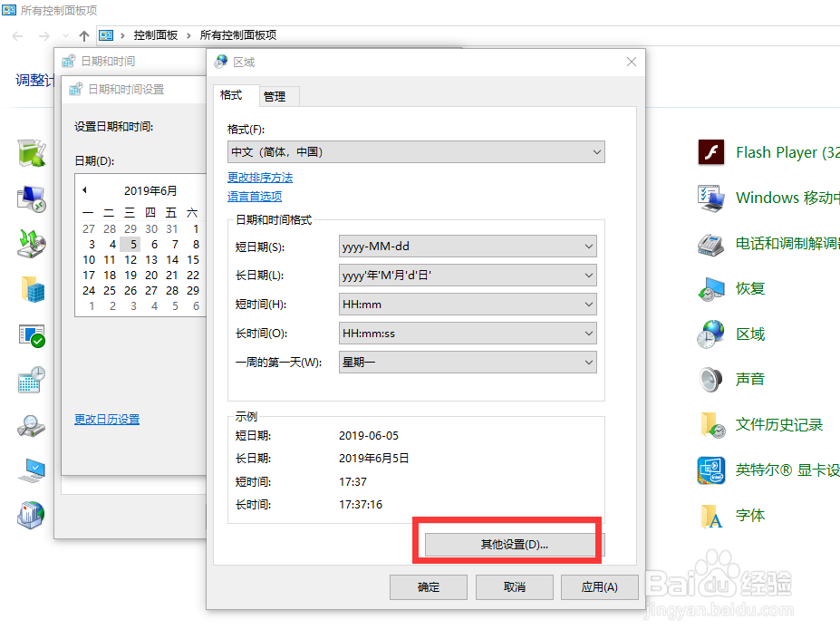Viewport: 840px width, 639px height.
Task: Open the 一周的第一天(W) dropdown
Action: pos(468,362)
